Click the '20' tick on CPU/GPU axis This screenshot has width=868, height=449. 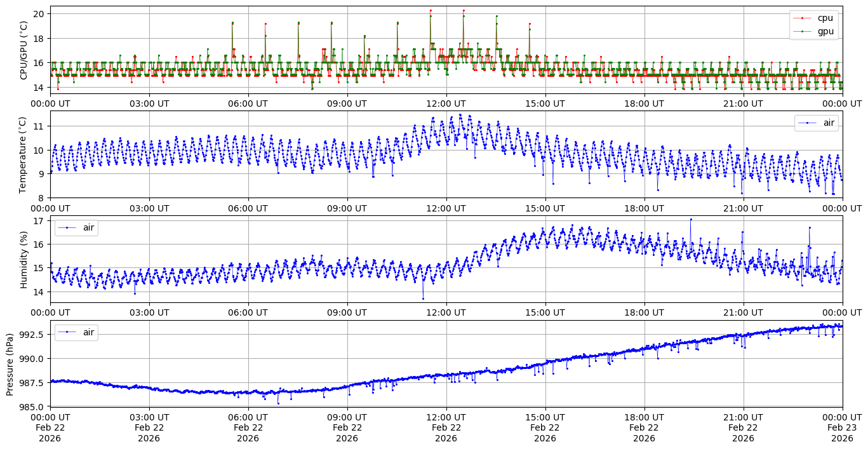pyautogui.click(x=38, y=13)
